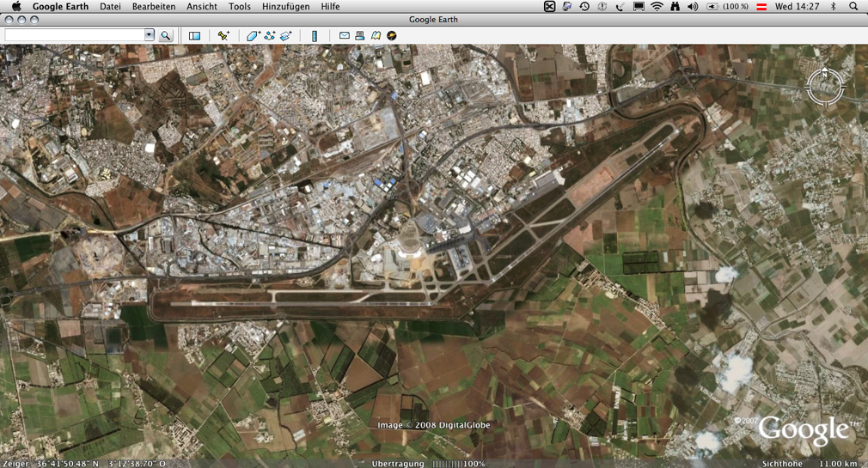The height and width of the screenshot is (468, 868).
Task: Click the Wi-Fi status icon in menu bar
Action: (x=657, y=6)
